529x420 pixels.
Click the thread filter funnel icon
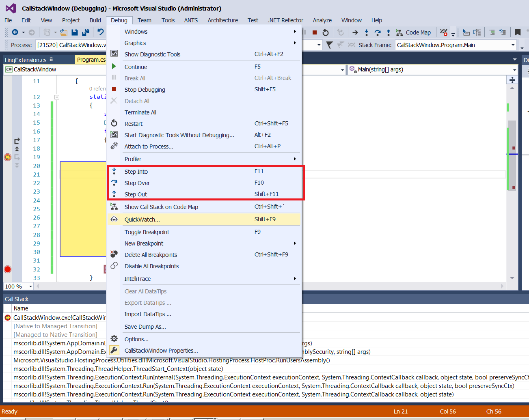click(x=330, y=45)
